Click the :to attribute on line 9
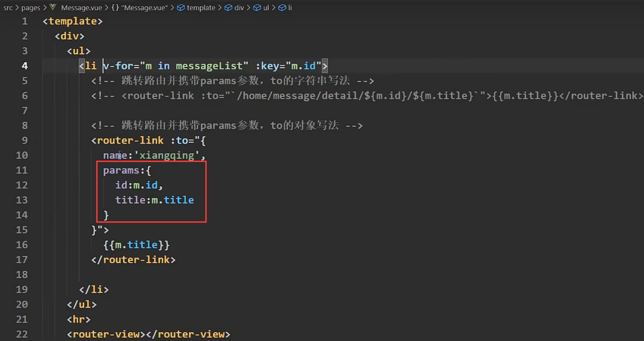This screenshot has width=644, height=341. [x=179, y=140]
